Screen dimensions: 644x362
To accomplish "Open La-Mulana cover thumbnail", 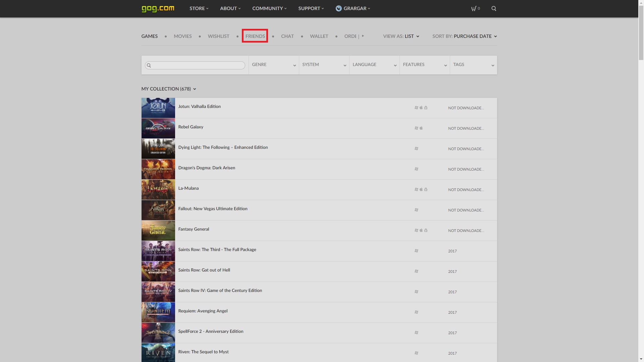I will 158,190.
